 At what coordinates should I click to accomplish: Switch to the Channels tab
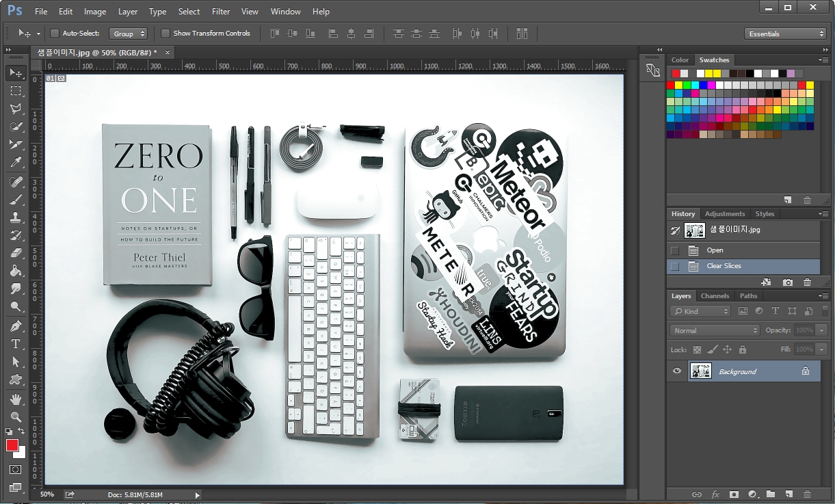tap(715, 296)
